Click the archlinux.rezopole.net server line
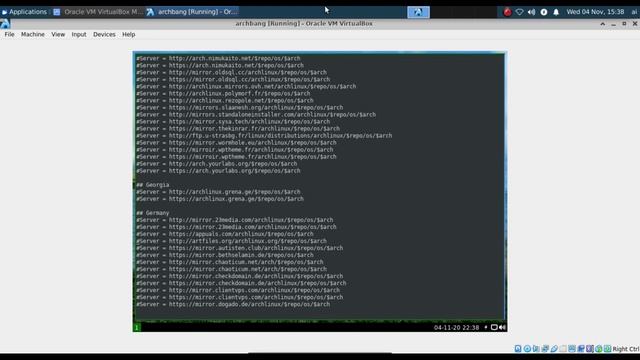640x360 pixels. [225, 100]
